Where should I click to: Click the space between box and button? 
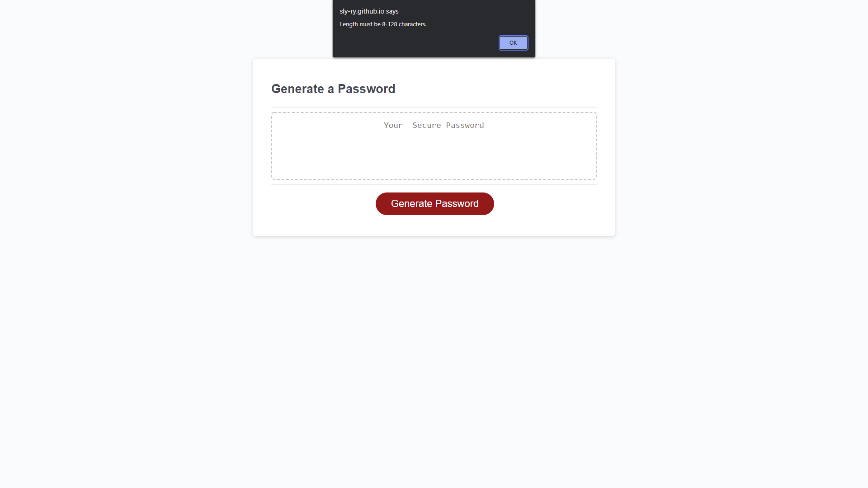[x=434, y=188]
